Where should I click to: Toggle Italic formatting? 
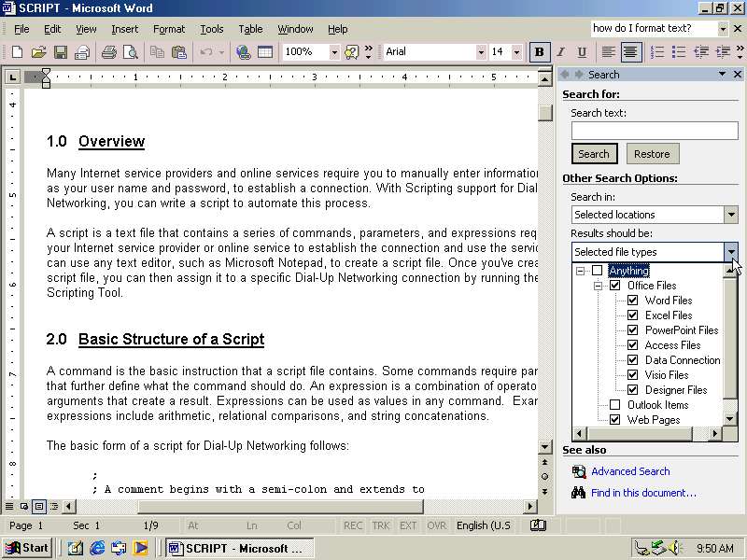[561, 52]
